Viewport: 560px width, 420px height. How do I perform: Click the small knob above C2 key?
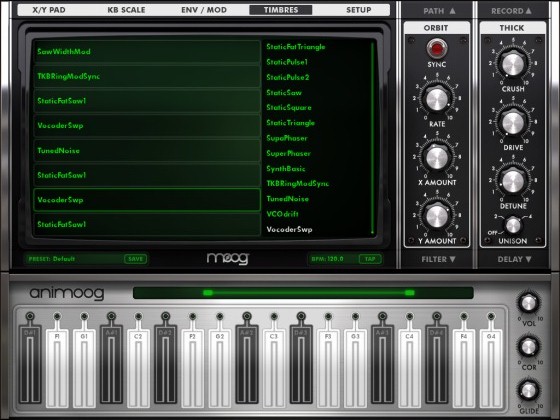(x=138, y=316)
